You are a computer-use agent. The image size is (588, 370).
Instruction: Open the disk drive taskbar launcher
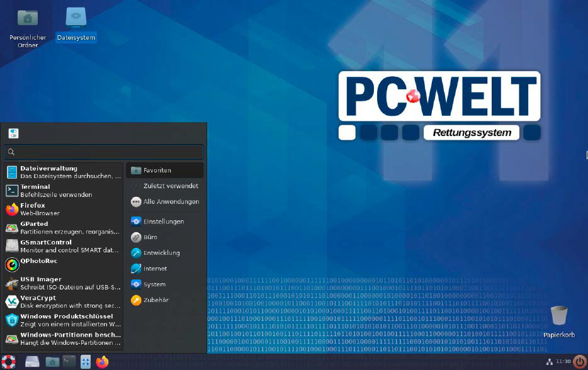(x=32, y=362)
